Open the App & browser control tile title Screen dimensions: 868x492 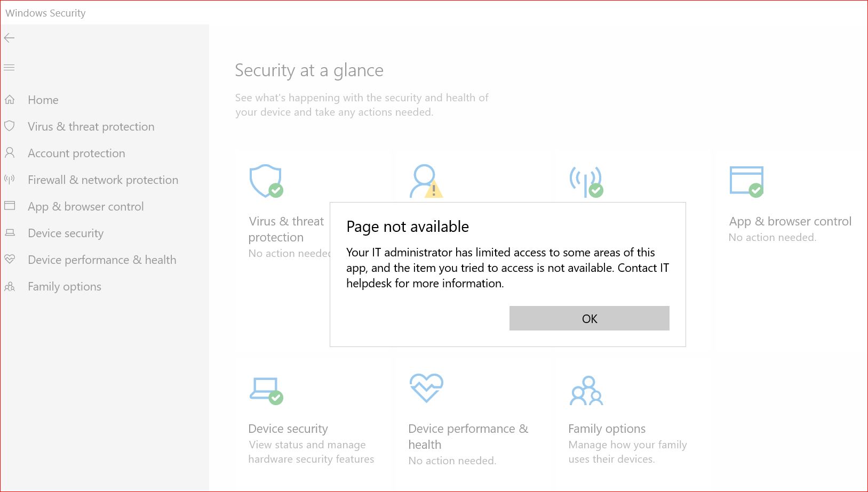coord(790,221)
